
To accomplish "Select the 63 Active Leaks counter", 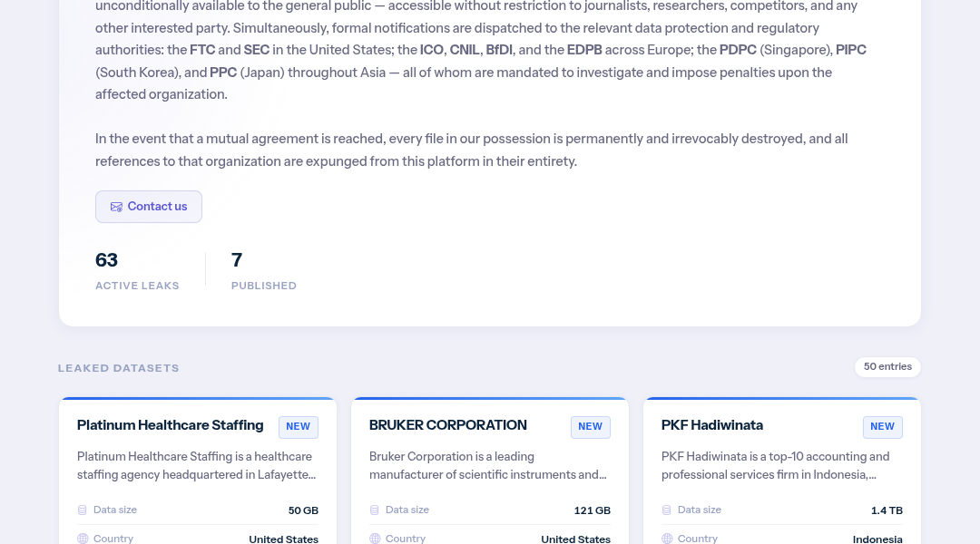I will pos(137,270).
